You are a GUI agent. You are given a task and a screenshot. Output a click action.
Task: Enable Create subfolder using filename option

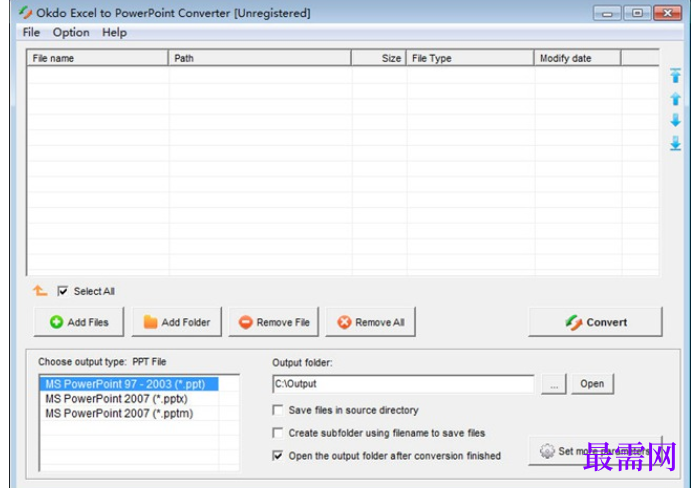(277, 433)
